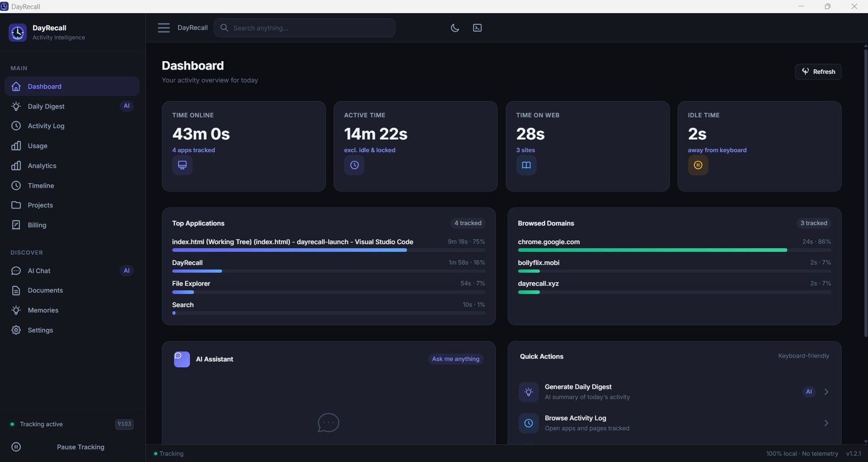Click the Refresh button

point(818,72)
